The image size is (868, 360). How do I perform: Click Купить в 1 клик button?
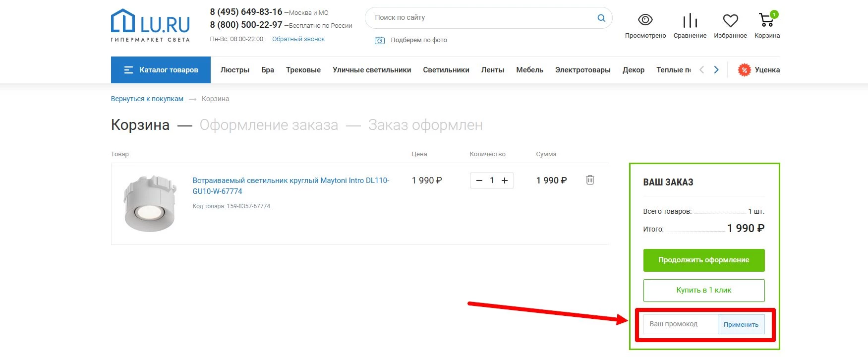coord(703,290)
